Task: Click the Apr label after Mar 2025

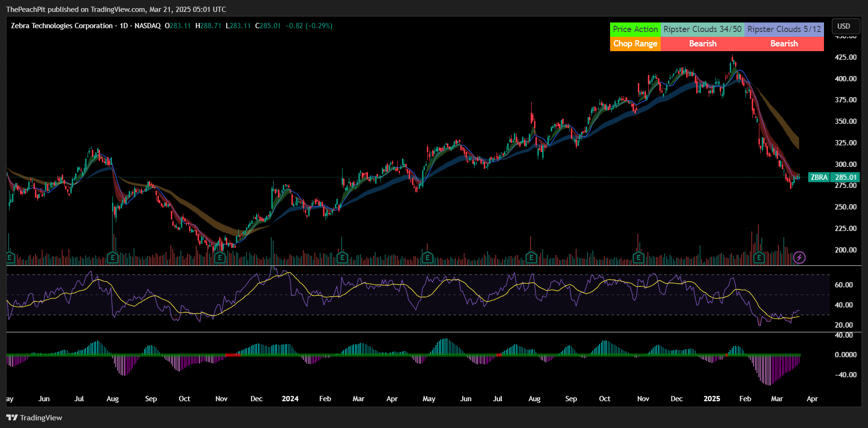Action: click(x=812, y=399)
